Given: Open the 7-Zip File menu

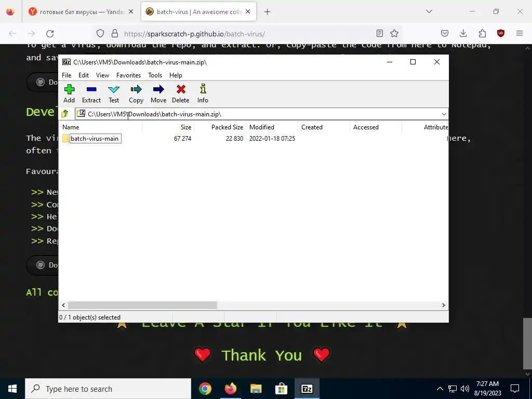Looking at the screenshot, I should (66, 75).
